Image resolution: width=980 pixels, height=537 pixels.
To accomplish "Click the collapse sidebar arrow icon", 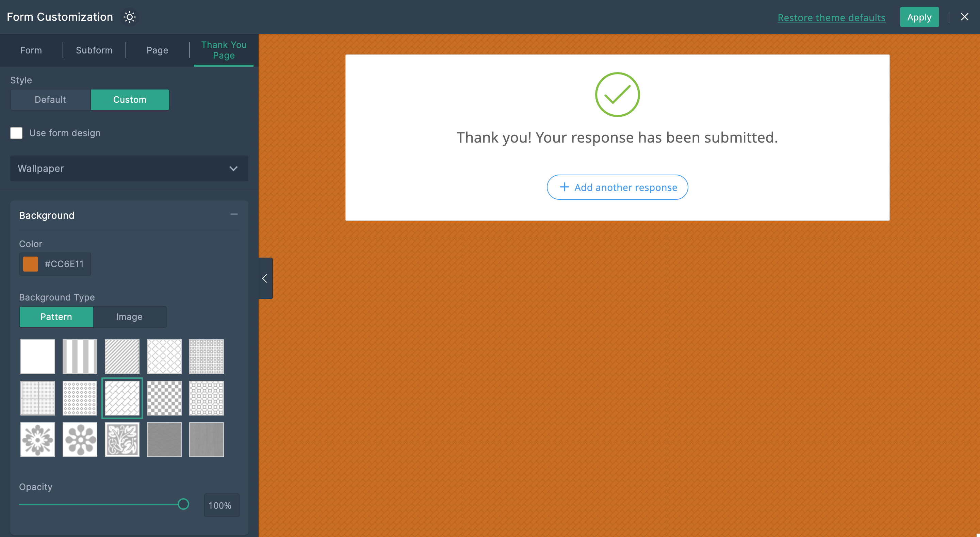I will [264, 278].
